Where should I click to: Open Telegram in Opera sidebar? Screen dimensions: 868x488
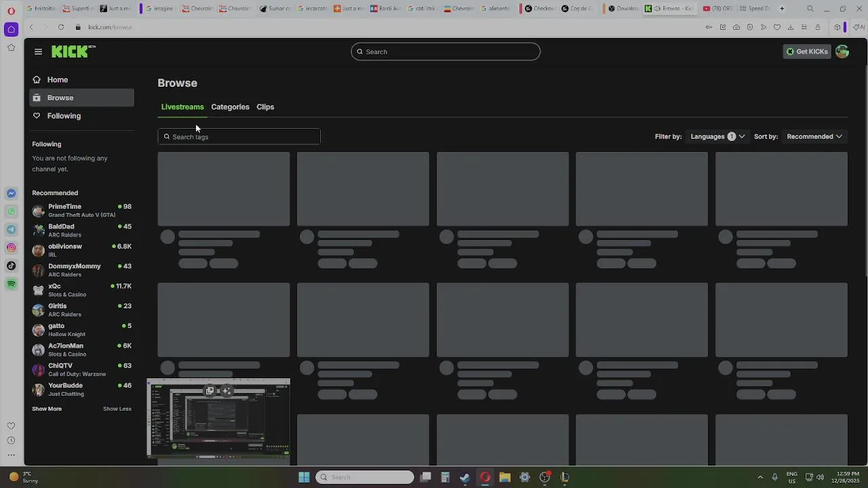(x=11, y=230)
